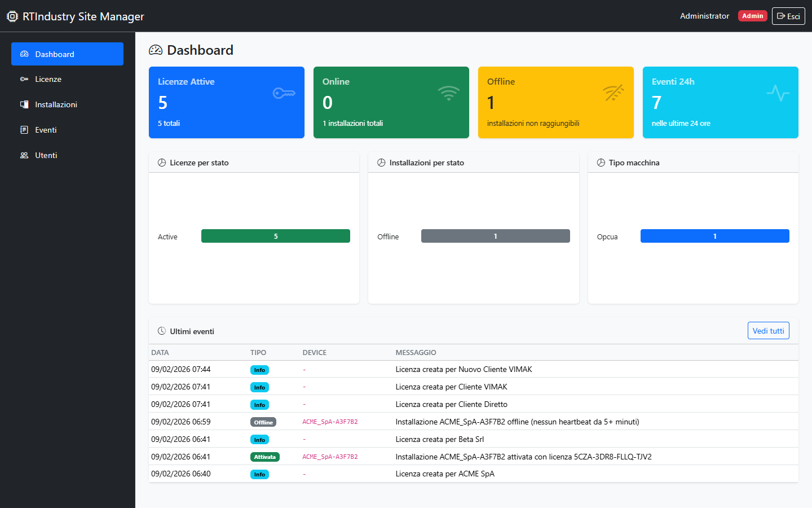Click the Info badge on the Beta Srl event

259,440
